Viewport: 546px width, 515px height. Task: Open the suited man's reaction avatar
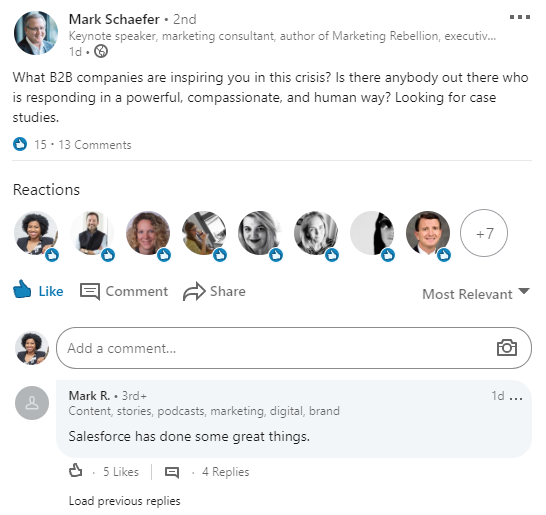428,233
